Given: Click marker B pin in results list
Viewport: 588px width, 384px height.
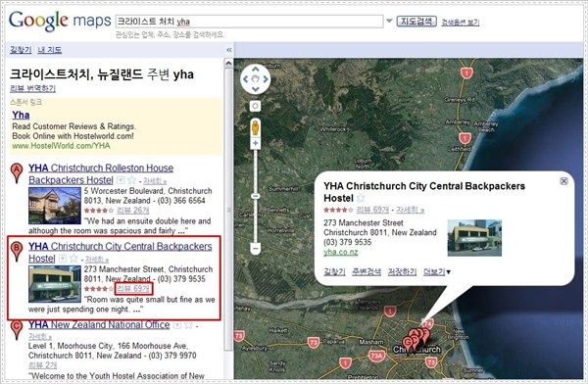Looking at the screenshot, I should click(16, 252).
